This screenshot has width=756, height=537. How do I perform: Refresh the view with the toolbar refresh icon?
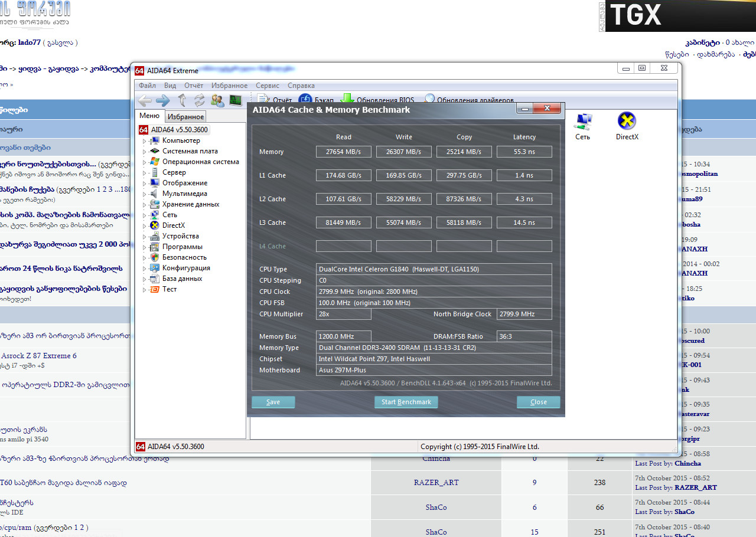[x=199, y=100]
